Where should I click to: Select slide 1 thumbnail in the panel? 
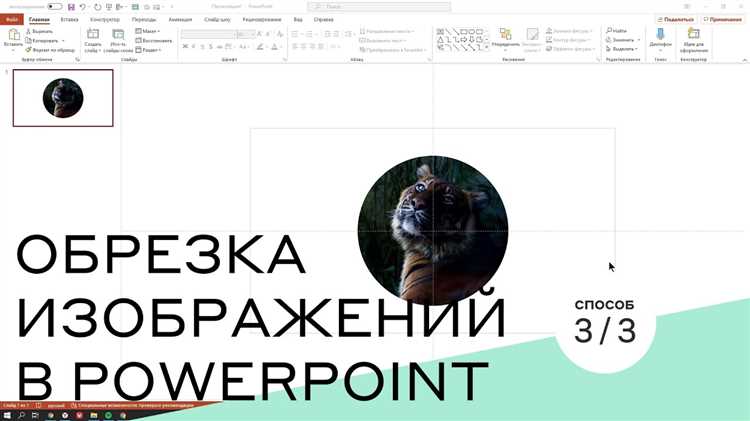63,98
